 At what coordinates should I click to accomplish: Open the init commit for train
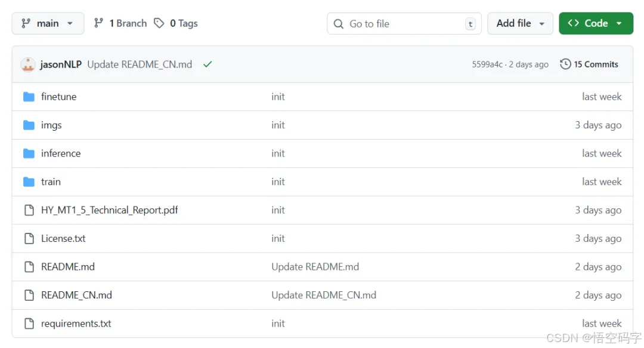pos(278,182)
